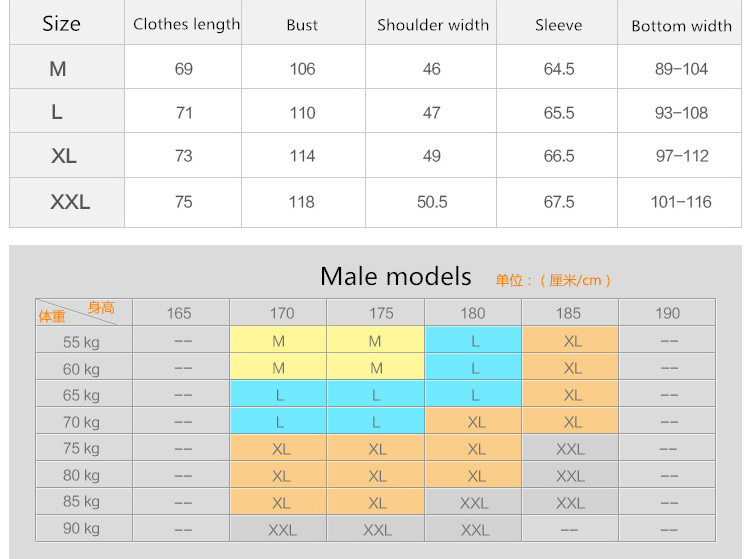Click the 118 bust value for XXL
750x559 pixels.
pos(302,202)
